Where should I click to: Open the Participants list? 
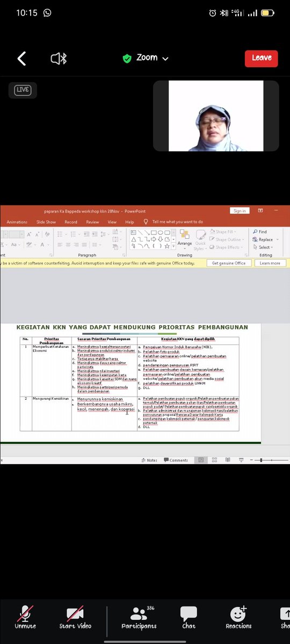[x=139, y=617]
